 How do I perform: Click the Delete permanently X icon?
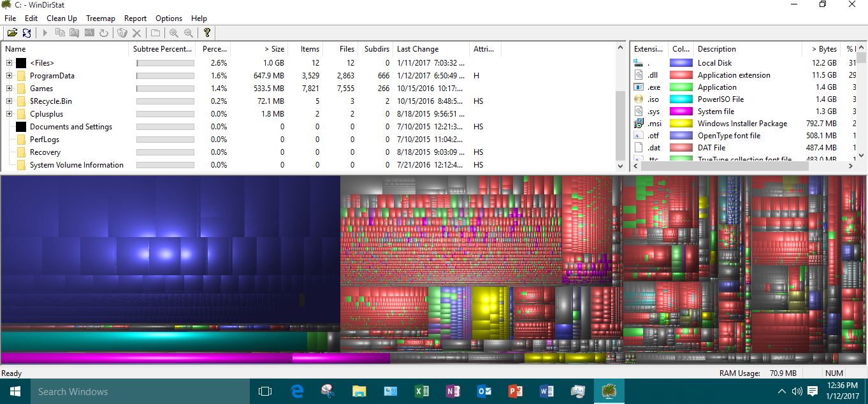136,32
